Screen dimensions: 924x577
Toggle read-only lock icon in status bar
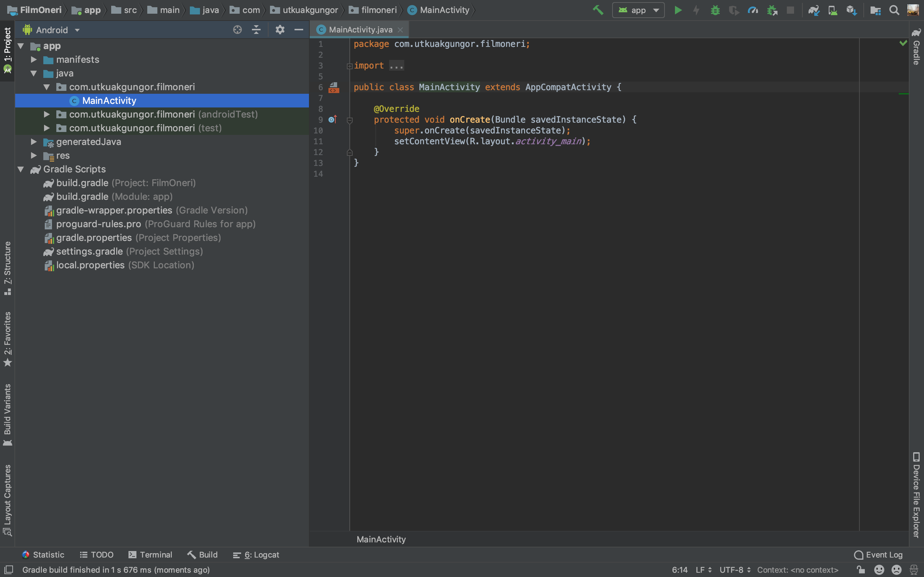coord(860,570)
